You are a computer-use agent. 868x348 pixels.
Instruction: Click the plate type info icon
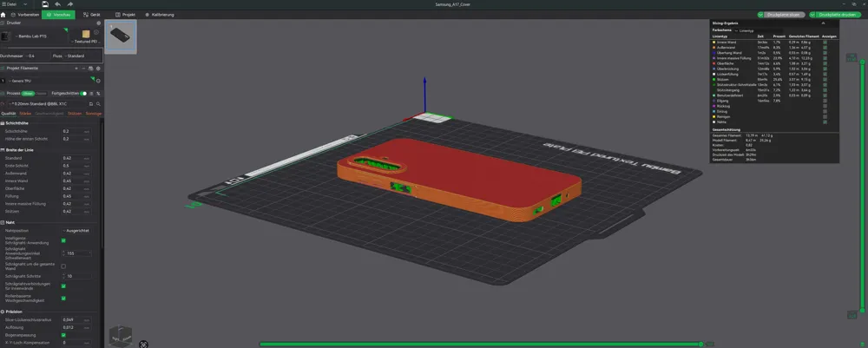coord(97,33)
